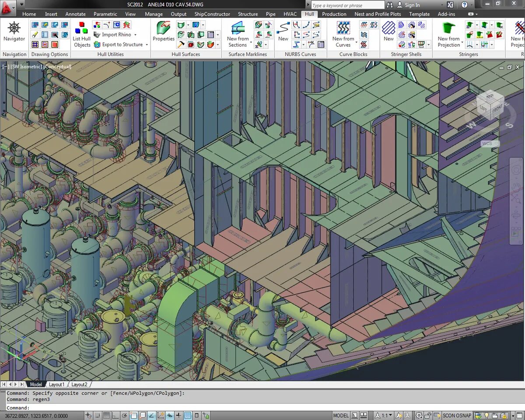
Task: Toggle grid display in status bar
Action: pos(106,416)
